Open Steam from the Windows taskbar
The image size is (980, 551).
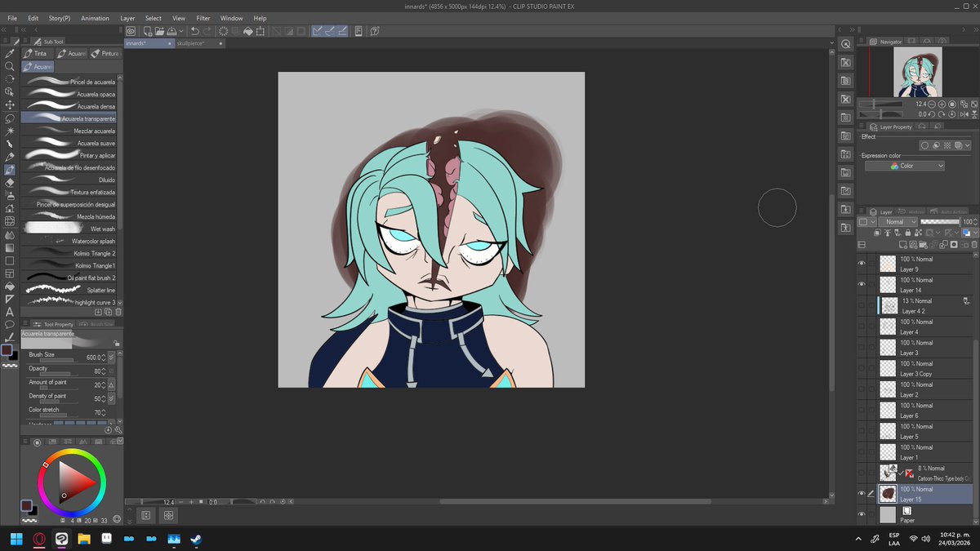[x=197, y=540]
